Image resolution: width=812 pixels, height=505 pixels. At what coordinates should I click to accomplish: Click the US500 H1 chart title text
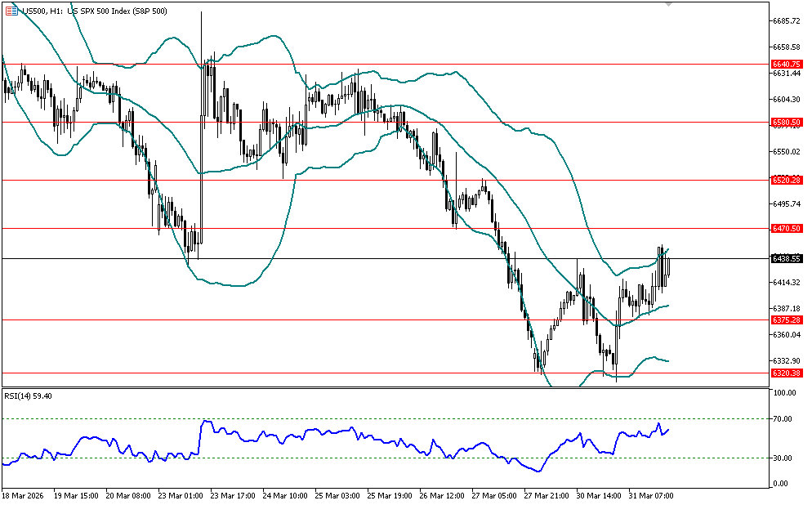pyautogui.click(x=90, y=11)
